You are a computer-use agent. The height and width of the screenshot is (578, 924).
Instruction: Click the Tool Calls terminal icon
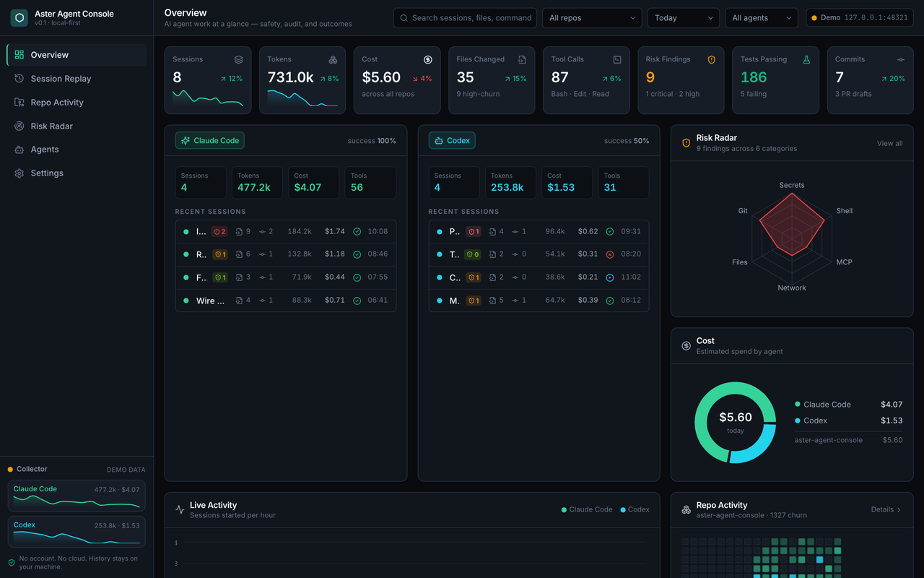[617, 60]
